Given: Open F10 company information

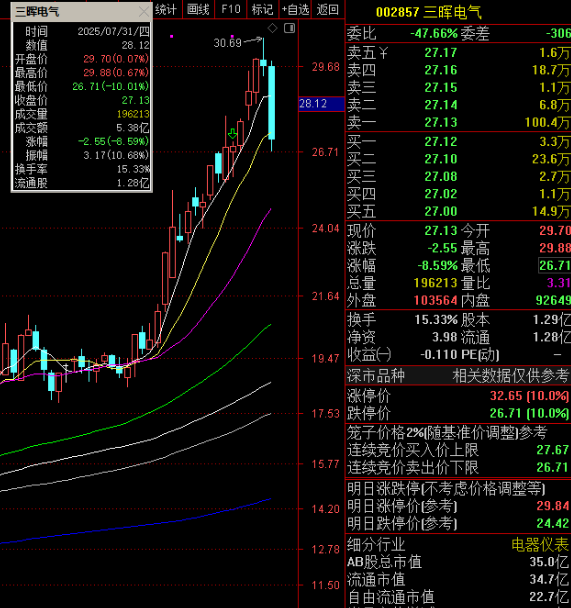Looking at the screenshot, I should click(x=231, y=9).
